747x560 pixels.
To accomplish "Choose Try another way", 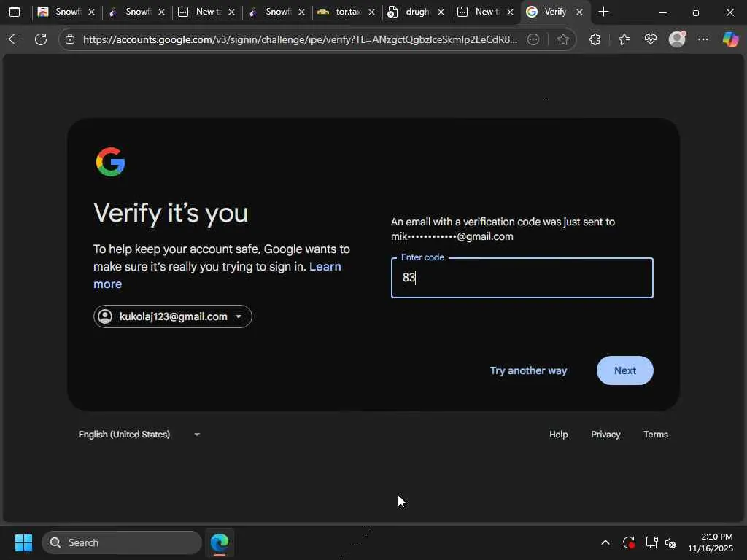I will (528, 370).
